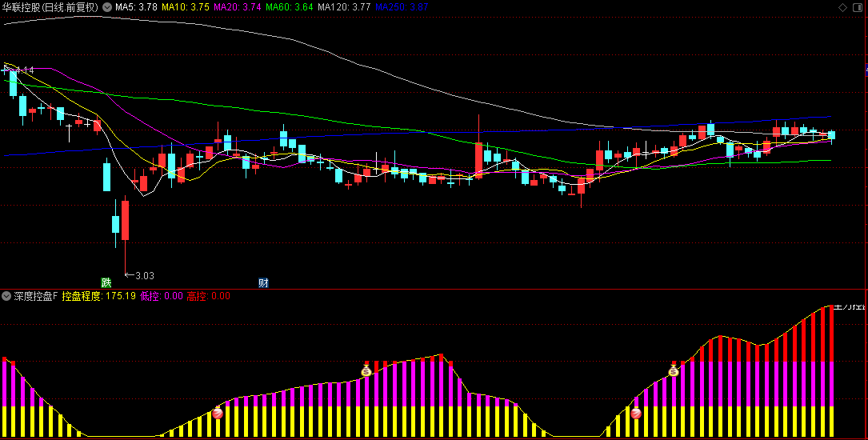Screen dimensions: 868x440
Task: Click the 低控: 0.00 value
Action: pos(162,296)
